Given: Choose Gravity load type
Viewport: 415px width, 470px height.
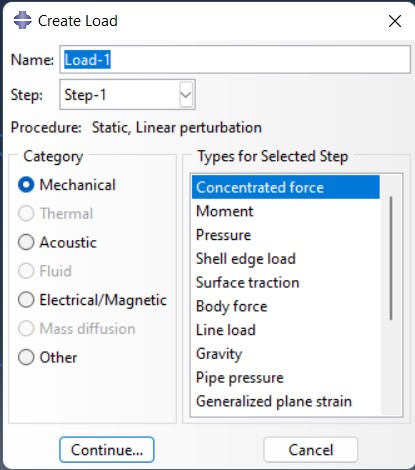Looking at the screenshot, I should [x=286, y=354].
